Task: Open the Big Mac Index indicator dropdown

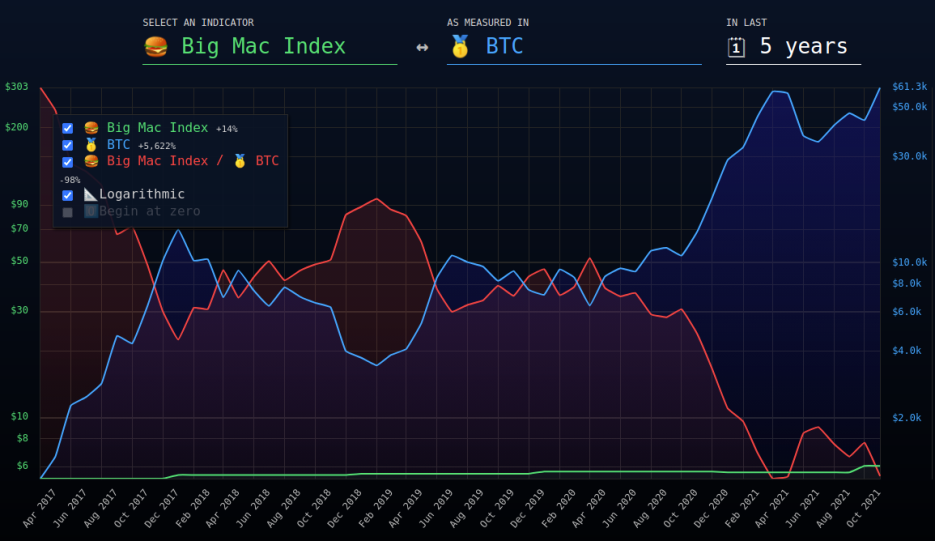Action: pos(270,47)
